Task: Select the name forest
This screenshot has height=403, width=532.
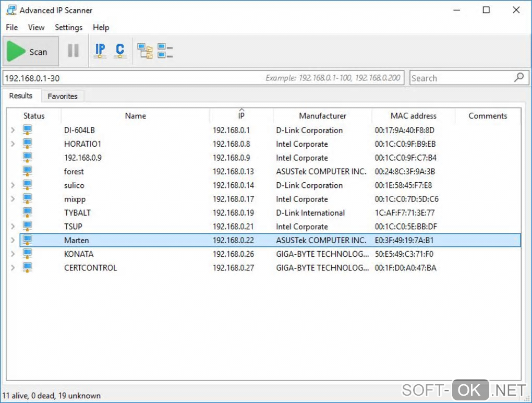Action: tap(74, 171)
